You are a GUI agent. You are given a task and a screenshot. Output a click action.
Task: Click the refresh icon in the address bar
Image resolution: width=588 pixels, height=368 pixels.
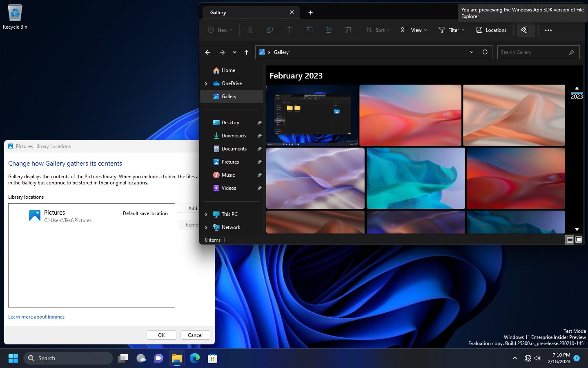coord(485,52)
